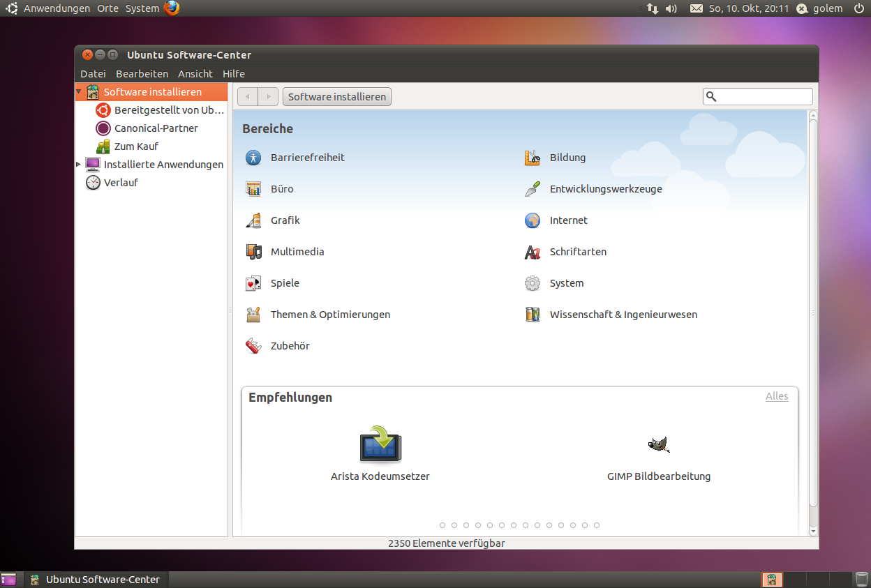This screenshot has width=871, height=588.
Task: Select the GIMP Bildbearbeitung icon
Action: [659, 444]
